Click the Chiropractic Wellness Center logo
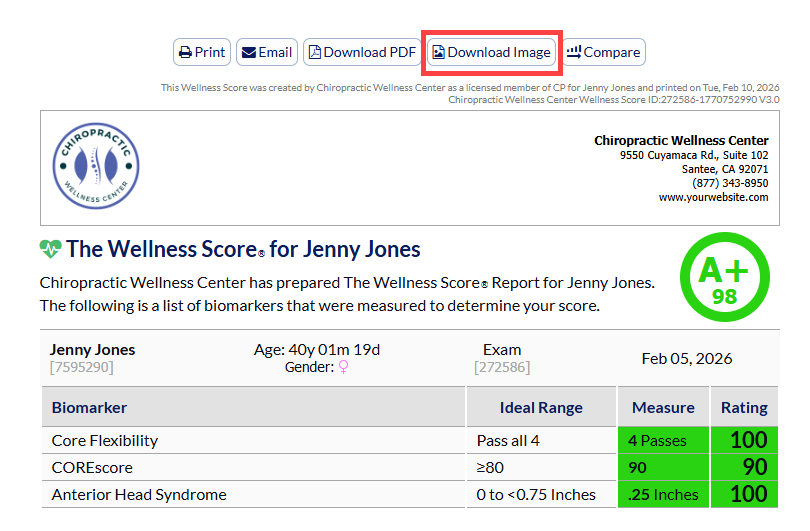This screenshot has width=810, height=531. (x=96, y=166)
